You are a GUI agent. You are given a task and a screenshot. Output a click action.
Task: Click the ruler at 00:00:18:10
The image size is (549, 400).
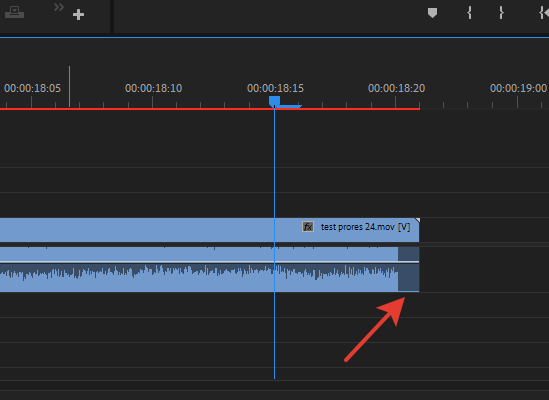pyautogui.click(x=153, y=88)
